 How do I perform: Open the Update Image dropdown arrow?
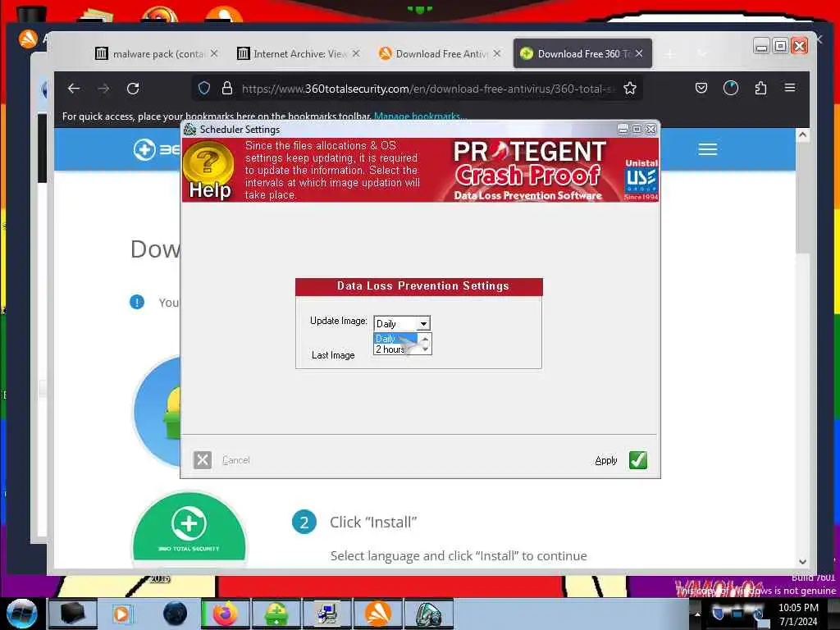(x=423, y=323)
